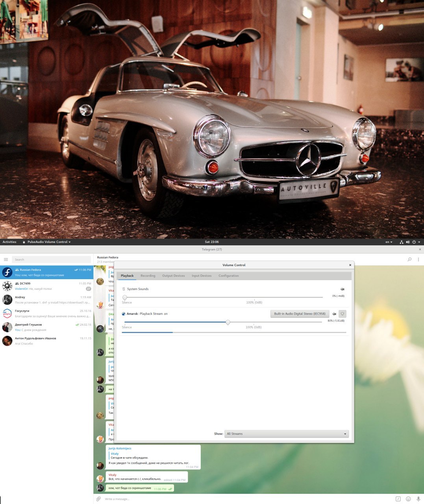The width and height of the screenshot is (424, 504).
Task: Open Антон Рудольфович Иванов conversation
Action: click(x=46, y=341)
